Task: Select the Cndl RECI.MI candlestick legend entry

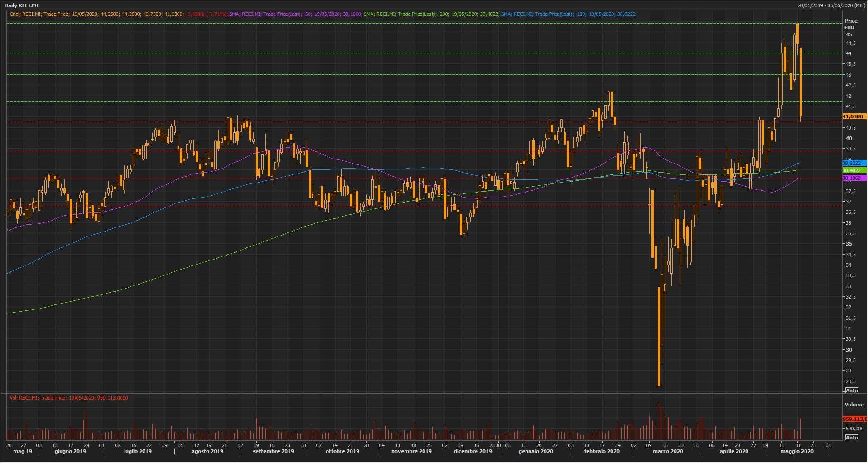Action: click(x=118, y=14)
